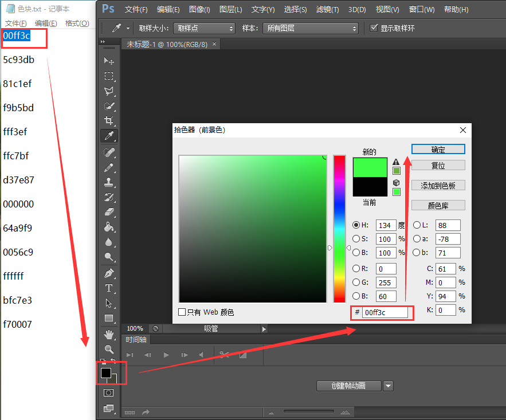Select the Pen tool
Image resolution: width=506 pixels, height=420 pixels.
pyautogui.click(x=109, y=273)
